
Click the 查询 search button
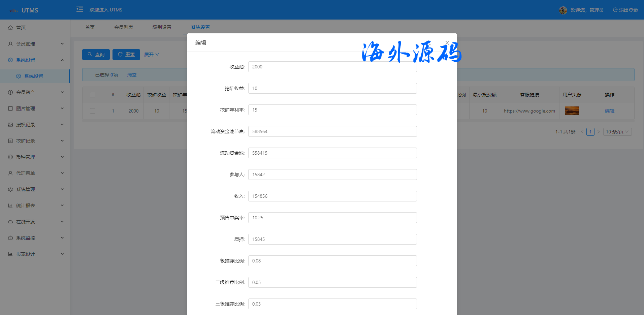tap(96, 55)
